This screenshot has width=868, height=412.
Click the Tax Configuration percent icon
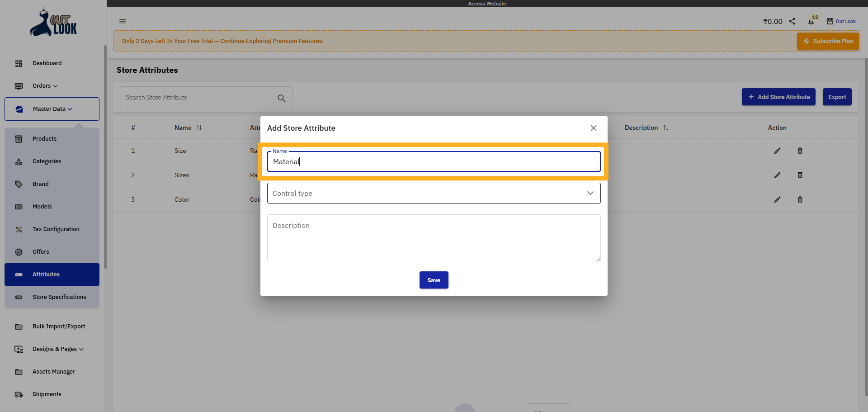tap(19, 229)
